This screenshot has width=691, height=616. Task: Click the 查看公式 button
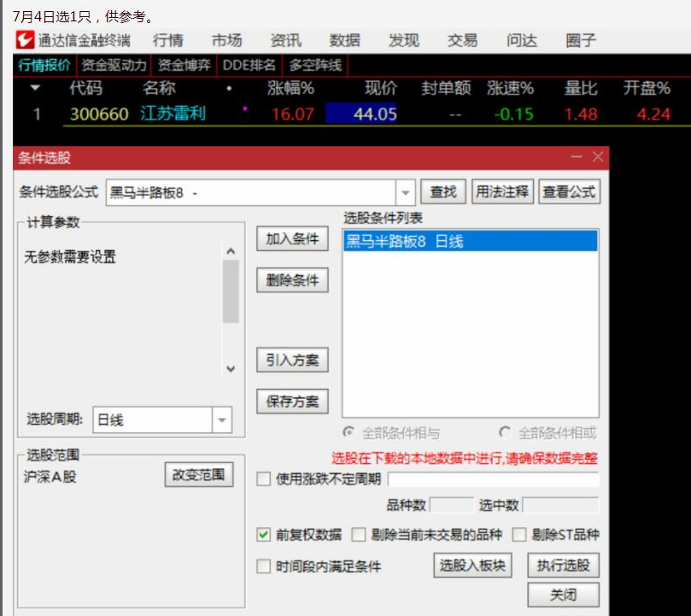tap(569, 192)
